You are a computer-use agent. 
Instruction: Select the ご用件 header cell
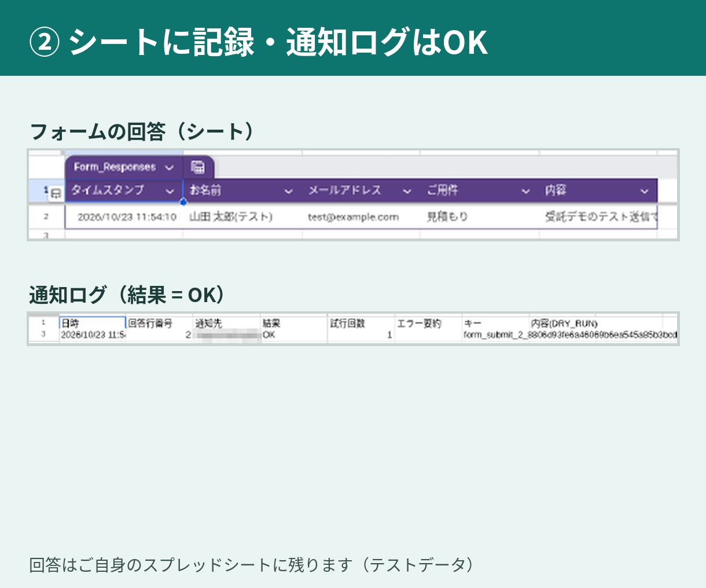tap(480, 190)
